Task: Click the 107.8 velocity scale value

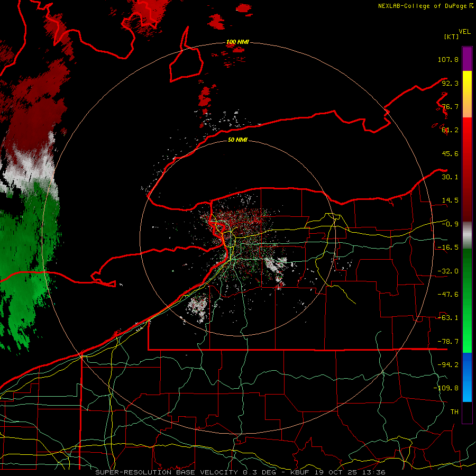Action: 448,59
